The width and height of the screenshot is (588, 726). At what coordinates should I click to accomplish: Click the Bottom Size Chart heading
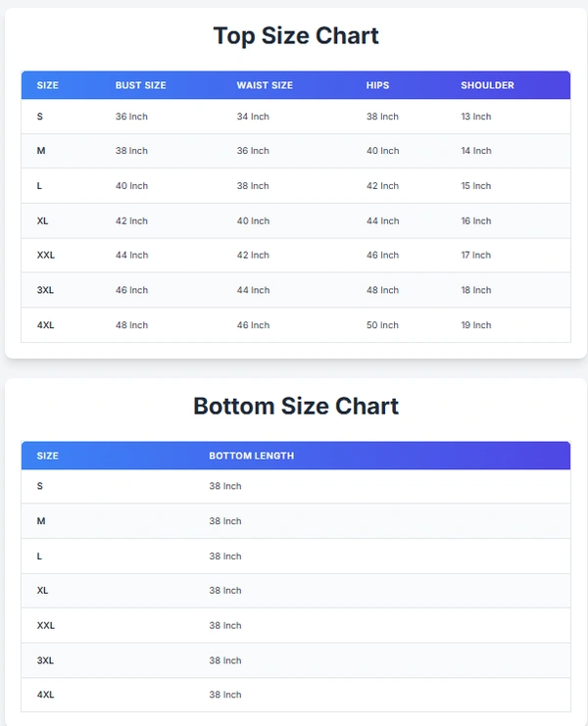(296, 407)
